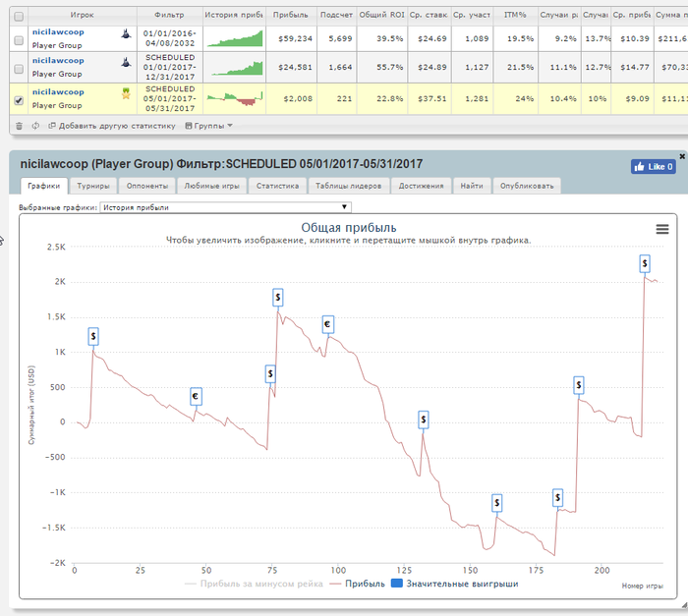The height and width of the screenshot is (616, 688).
Task: Switch to the Турниры tab
Action: pyautogui.click(x=93, y=186)
